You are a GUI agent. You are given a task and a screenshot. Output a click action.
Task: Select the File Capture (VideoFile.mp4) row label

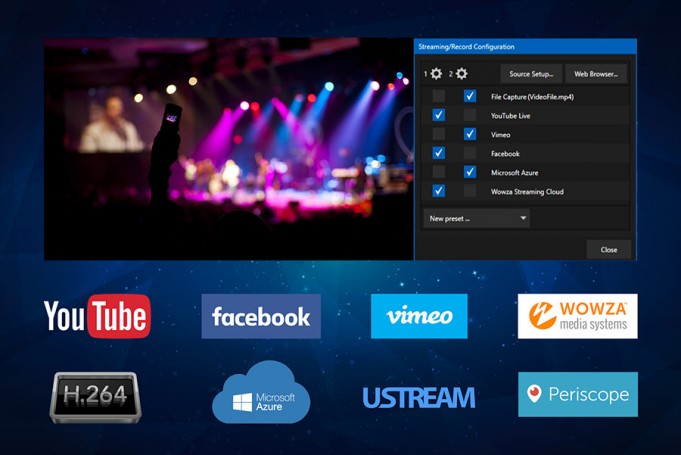[x=532, y=97]
